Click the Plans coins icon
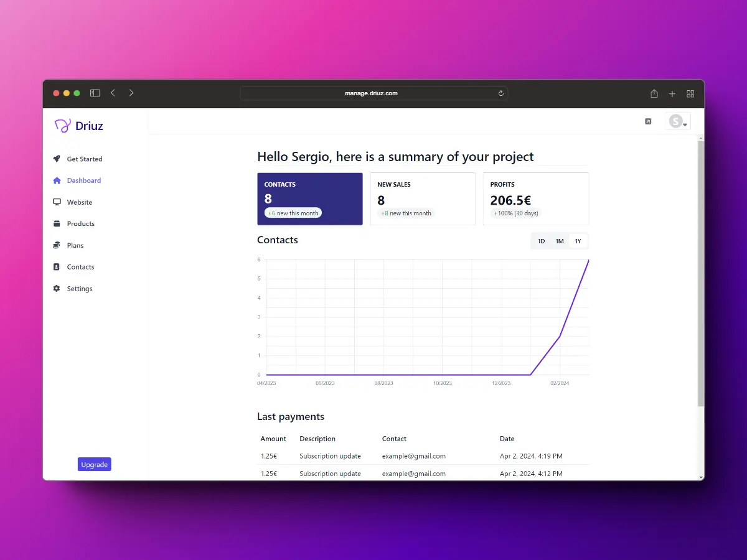 57,245
